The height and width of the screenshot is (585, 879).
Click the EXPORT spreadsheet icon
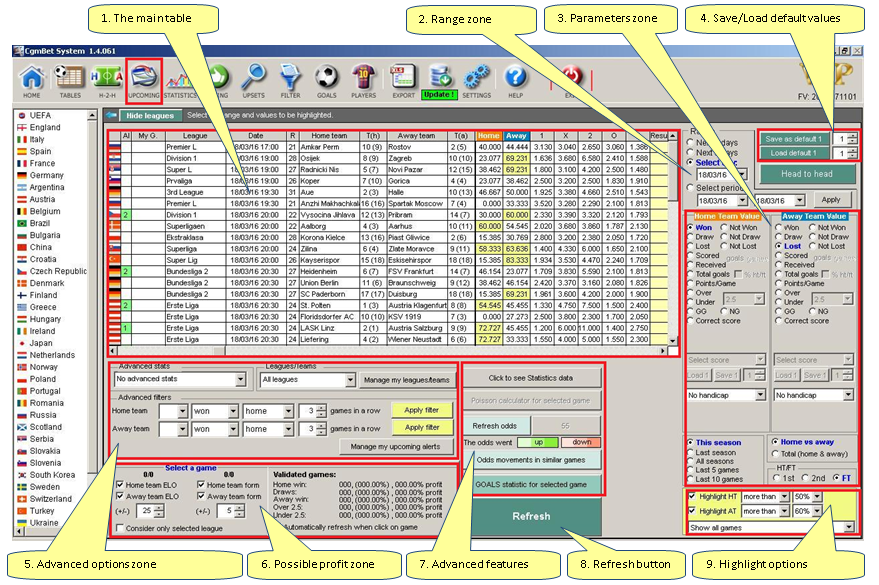click(403, 81)
